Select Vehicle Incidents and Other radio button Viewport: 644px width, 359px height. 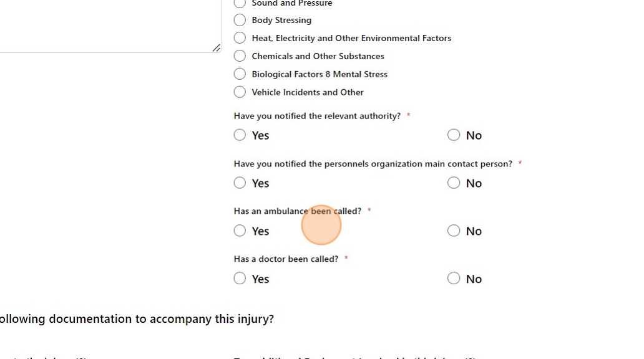click(x=240, y=92)
